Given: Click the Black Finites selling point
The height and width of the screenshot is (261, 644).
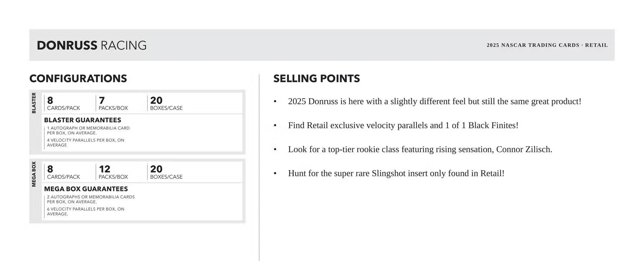Looking at the screenshot, I should click(403, 125).
